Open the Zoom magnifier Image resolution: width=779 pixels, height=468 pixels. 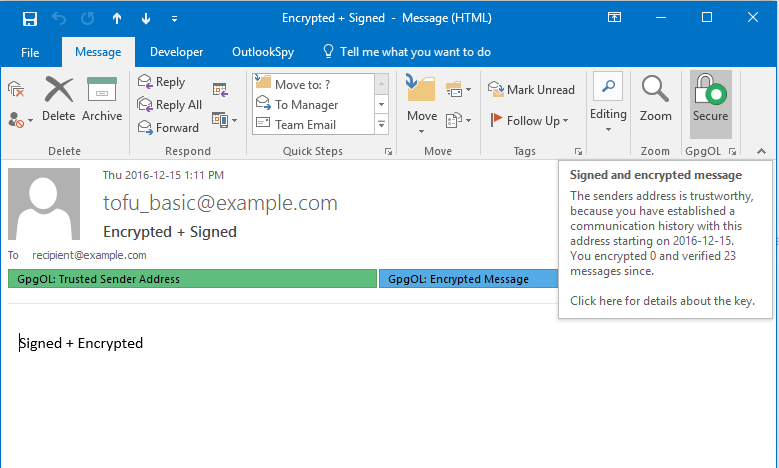click(x=656, y=99)
